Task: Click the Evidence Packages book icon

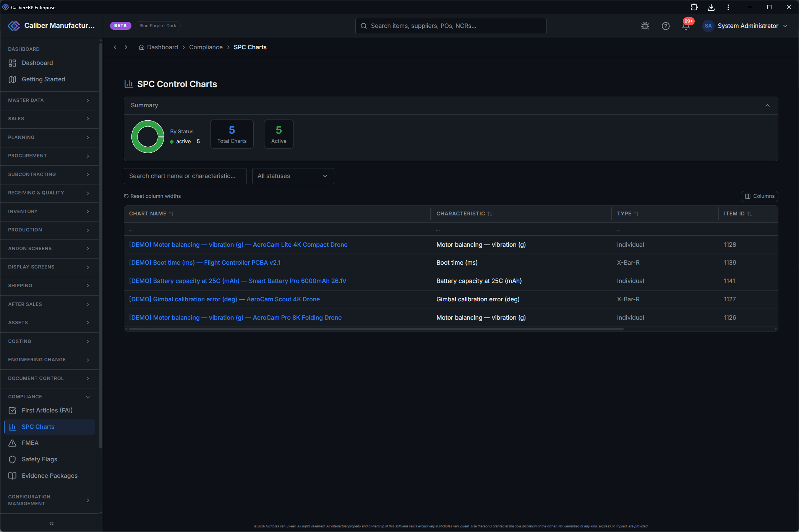Action: [12, 476]
